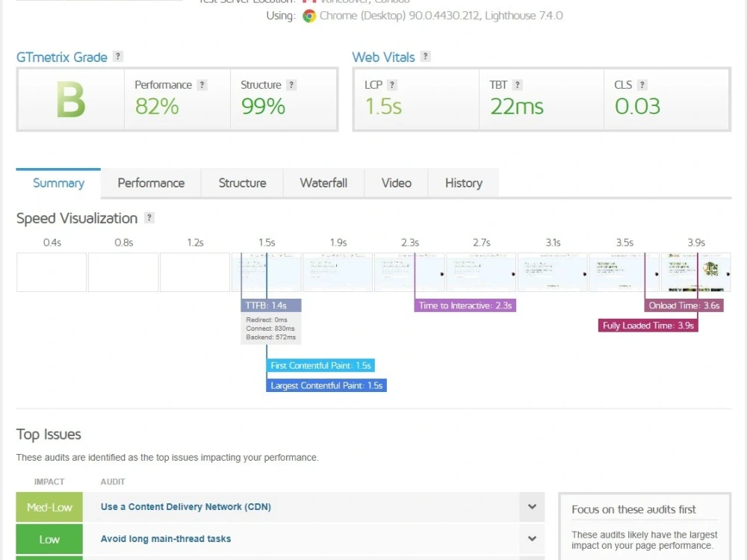This screenshot has width=747, height=560.
Task: Click the Web Vitals heading
Action: coord(383,57)
